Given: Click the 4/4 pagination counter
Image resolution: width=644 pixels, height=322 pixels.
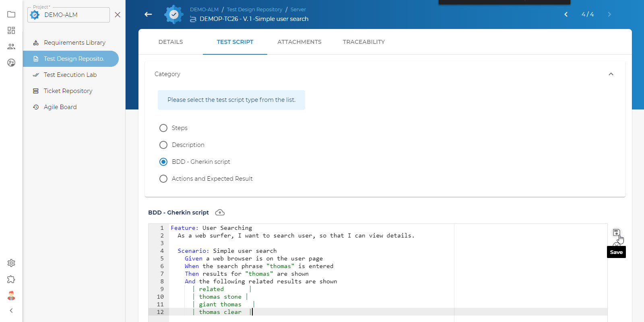Looking at the screenshot, I should click(588, 14).
